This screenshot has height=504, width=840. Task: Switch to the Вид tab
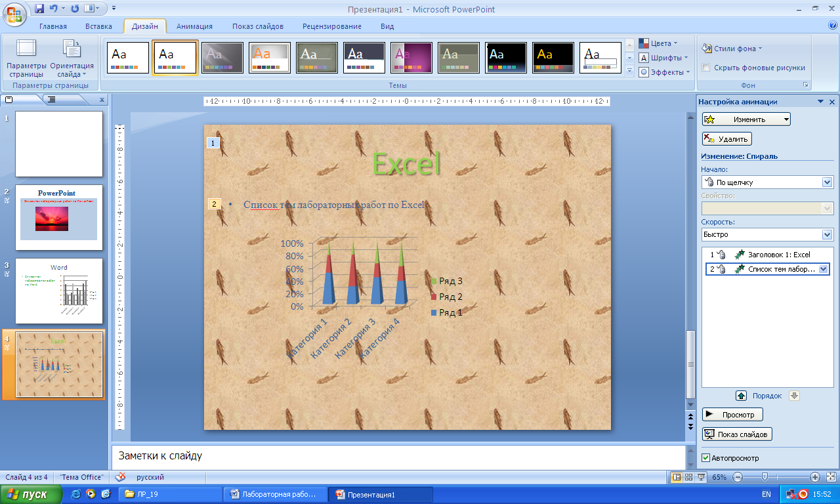387,26
